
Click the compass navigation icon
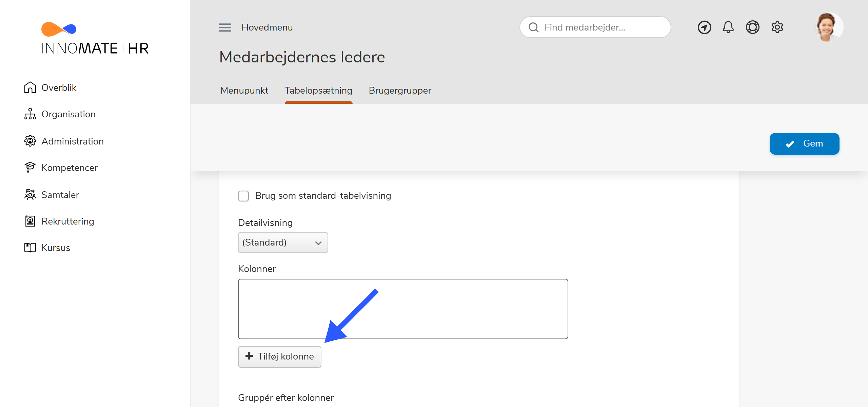[x=704, y=27]
